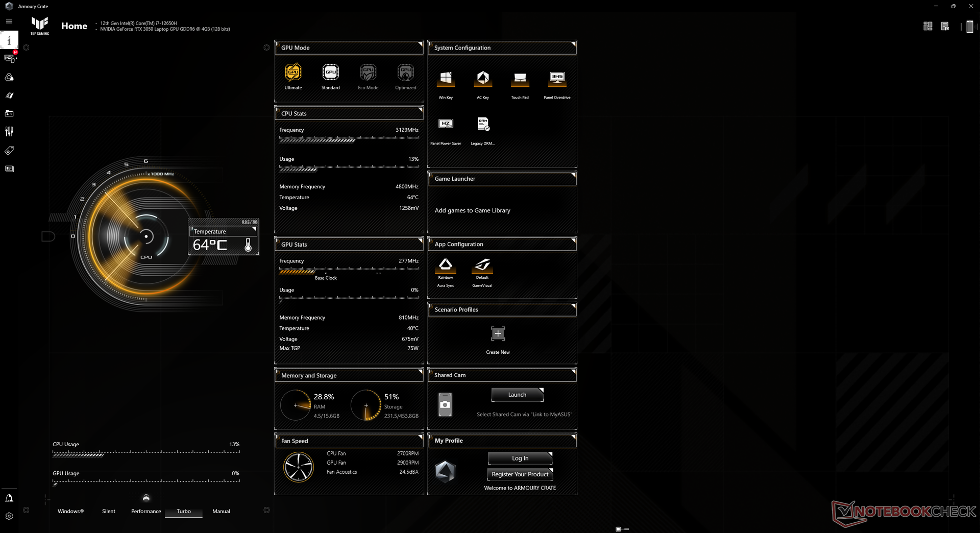
Task: Expand the Temperature widget corner arrow
Action: click(254, 229)
